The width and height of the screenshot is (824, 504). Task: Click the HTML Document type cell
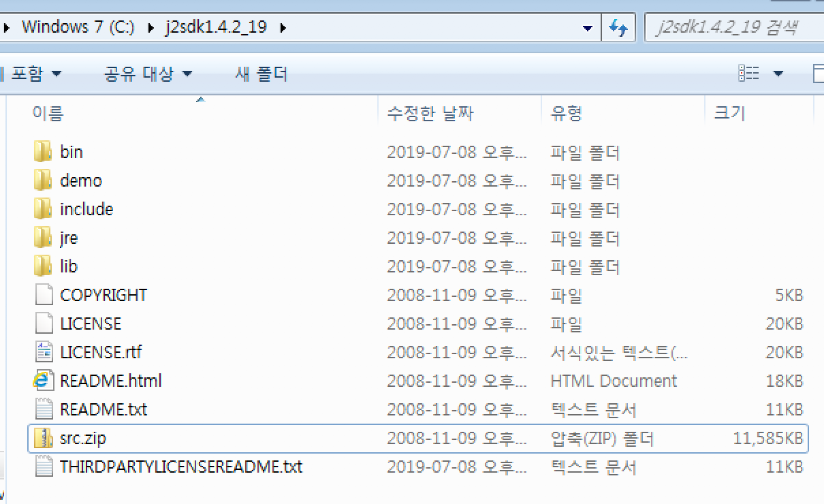(614, 381)
